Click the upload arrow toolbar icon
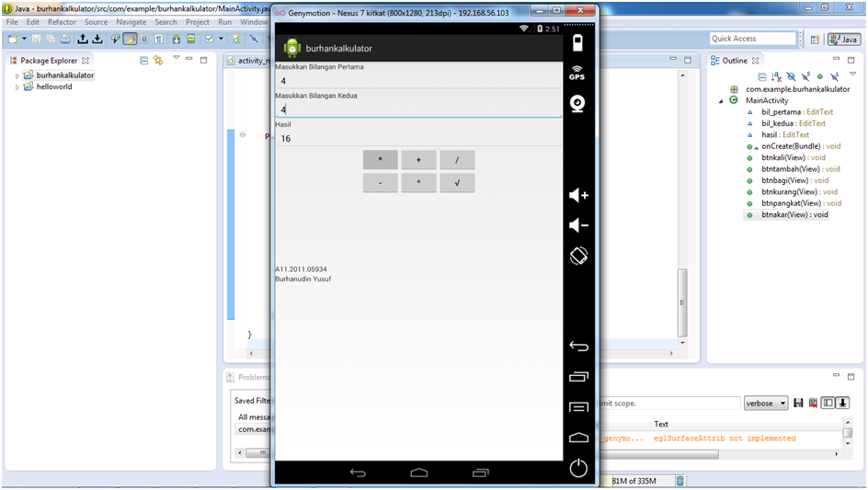Screen dimensions: 868x490 [83, 39]
